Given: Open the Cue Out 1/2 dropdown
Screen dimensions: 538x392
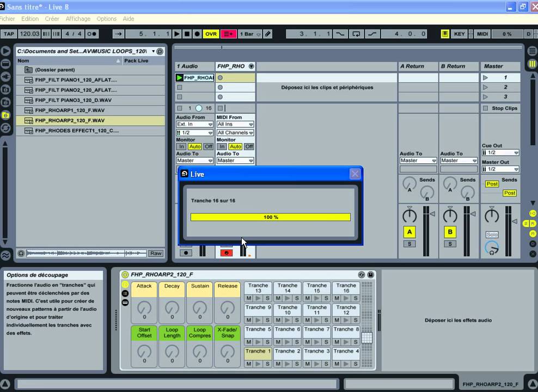Looking at the screenshot, I should (500, 152).
